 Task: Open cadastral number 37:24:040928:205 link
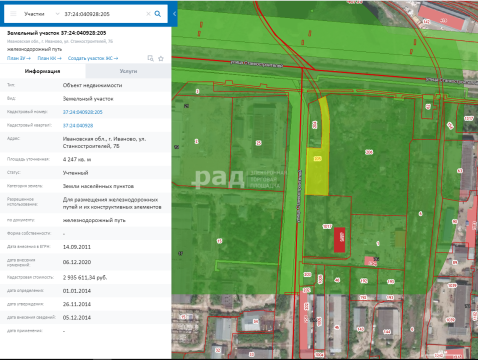point(83,112)
